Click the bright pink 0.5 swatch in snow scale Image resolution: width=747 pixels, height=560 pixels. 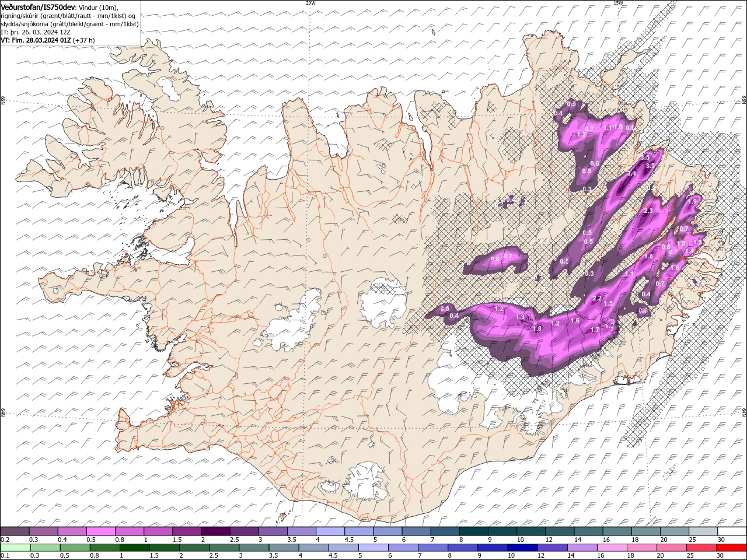(x=100, y=531)
